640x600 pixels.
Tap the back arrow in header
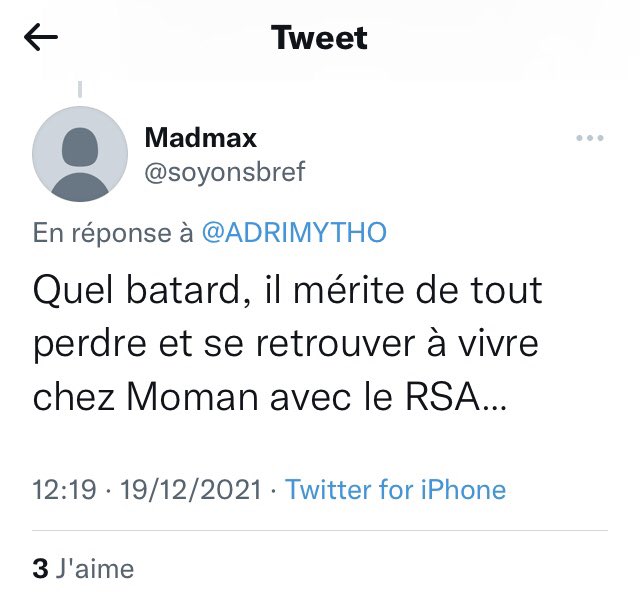[x=41, y=38]
